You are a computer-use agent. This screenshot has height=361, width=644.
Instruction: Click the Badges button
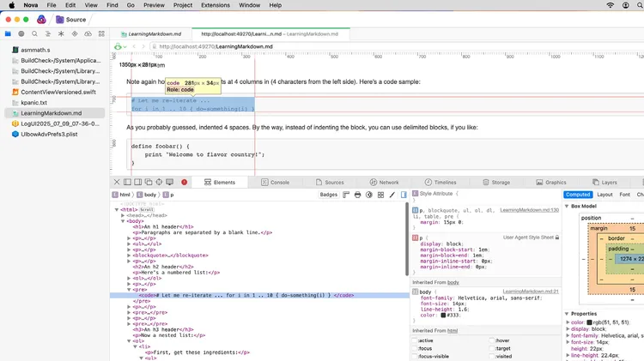(329, 195)
